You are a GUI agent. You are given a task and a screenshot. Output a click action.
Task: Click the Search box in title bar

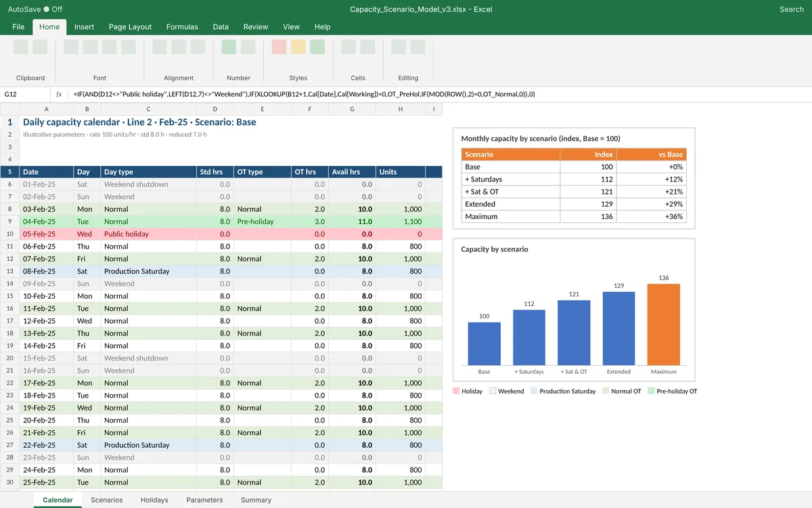[791, 9]
